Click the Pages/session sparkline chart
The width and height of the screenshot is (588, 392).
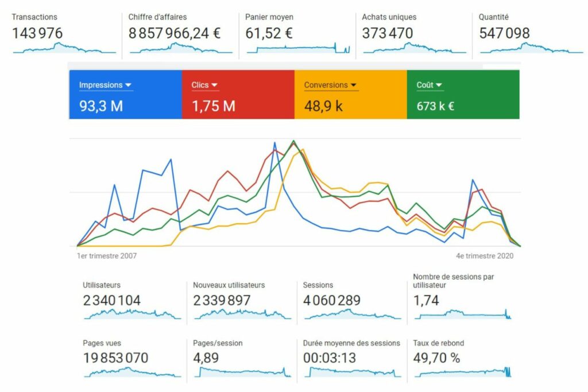coord(243,372)
